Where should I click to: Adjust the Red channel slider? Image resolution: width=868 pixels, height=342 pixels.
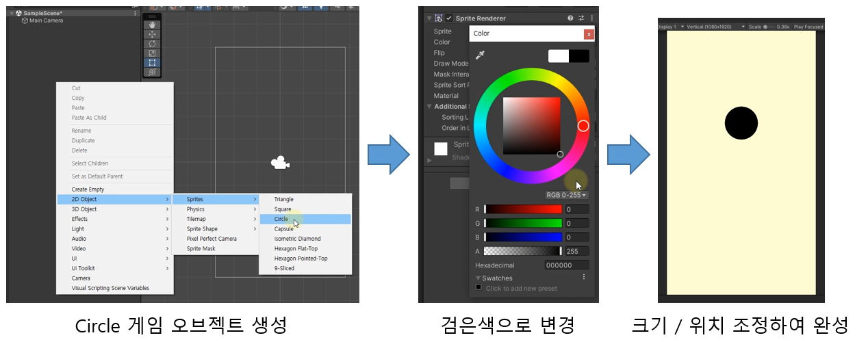click(523, 209)
